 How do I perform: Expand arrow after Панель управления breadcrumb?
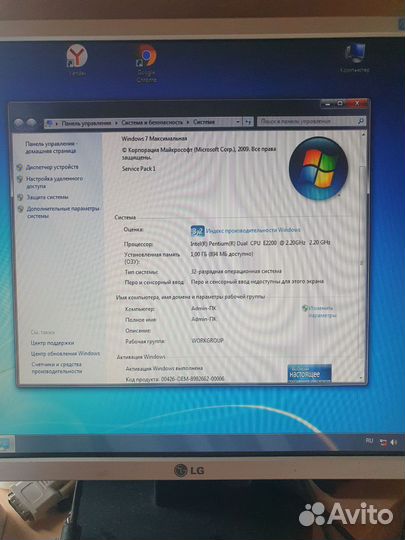pyautogui.click(x=116, y=123)
